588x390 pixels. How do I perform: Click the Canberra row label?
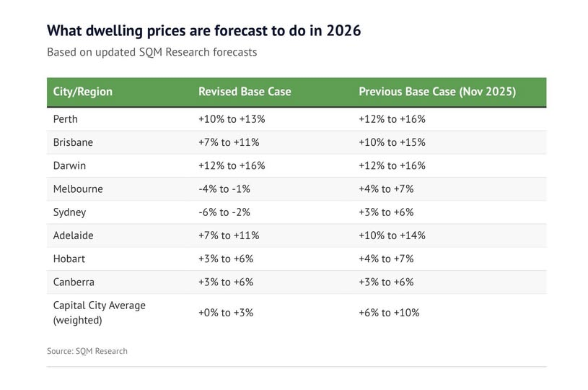click(x=74, y=282)
